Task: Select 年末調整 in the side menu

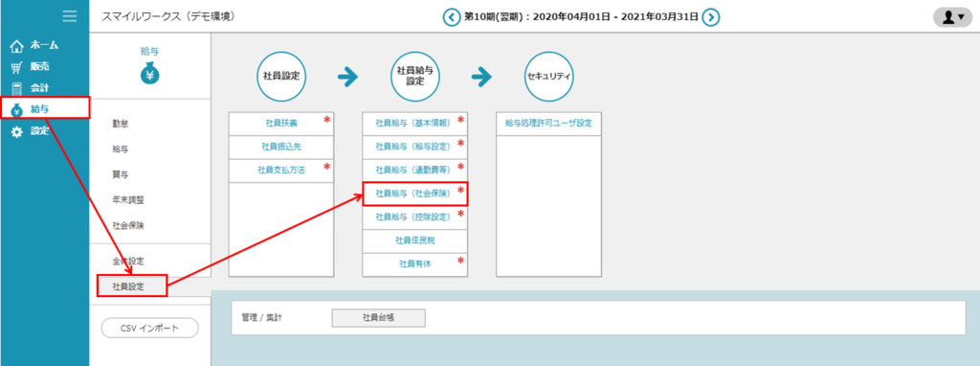Action: point(128,199)
